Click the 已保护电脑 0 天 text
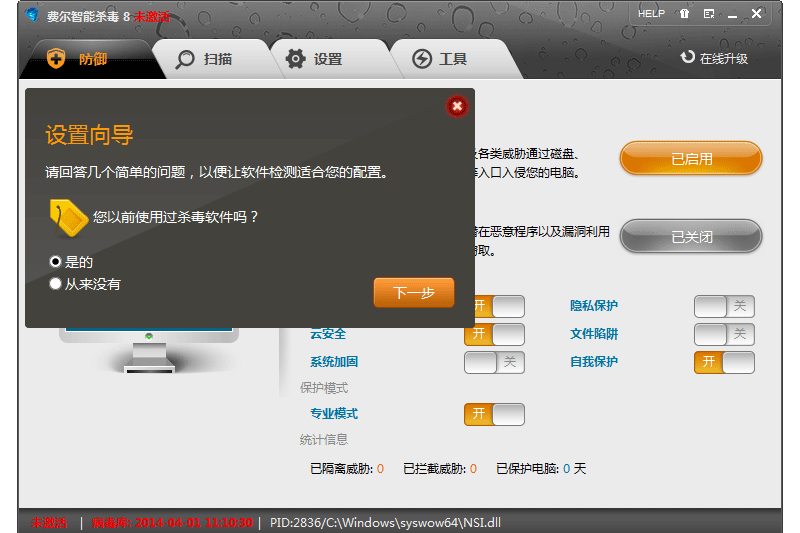The width and height of the screenshot is (800, 533). (x=541, y=468)
